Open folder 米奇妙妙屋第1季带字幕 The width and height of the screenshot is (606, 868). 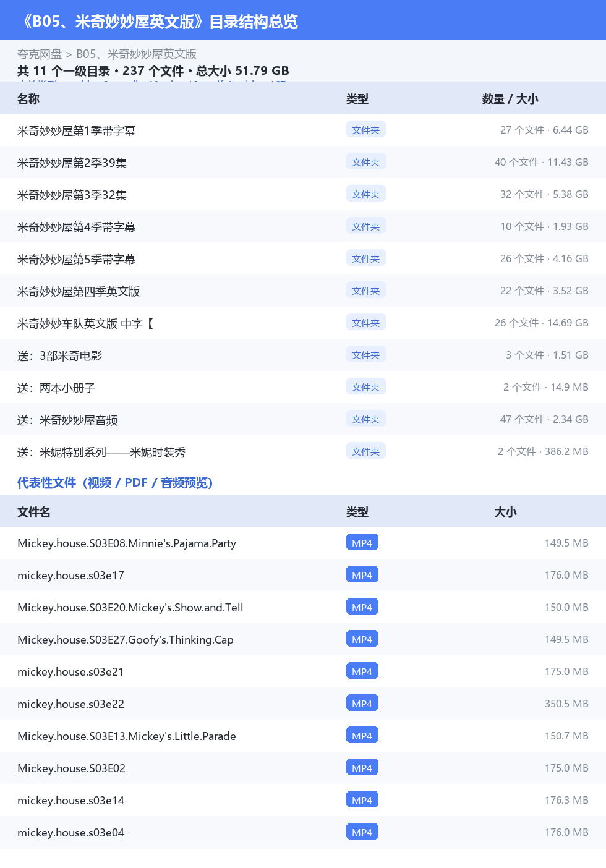tap(76, 130)
